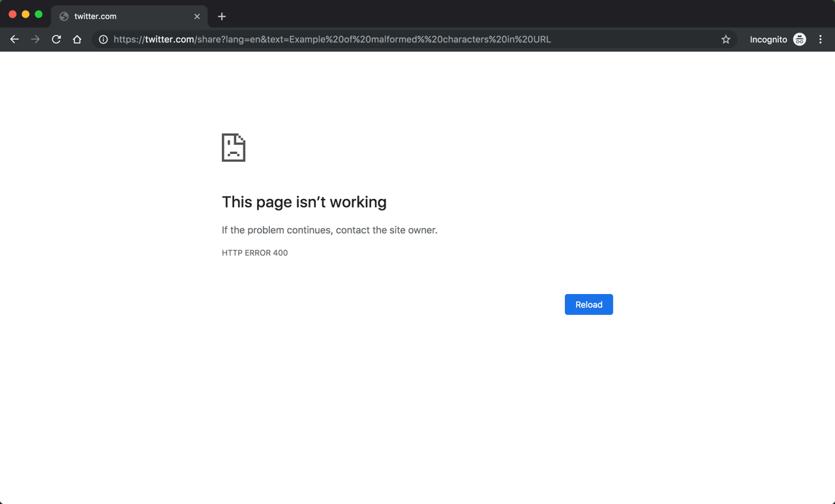Bookmark this page with the star icon
The width and height of the screenshot is (835, 504).
pyautogui.click(x=725, y=39)
